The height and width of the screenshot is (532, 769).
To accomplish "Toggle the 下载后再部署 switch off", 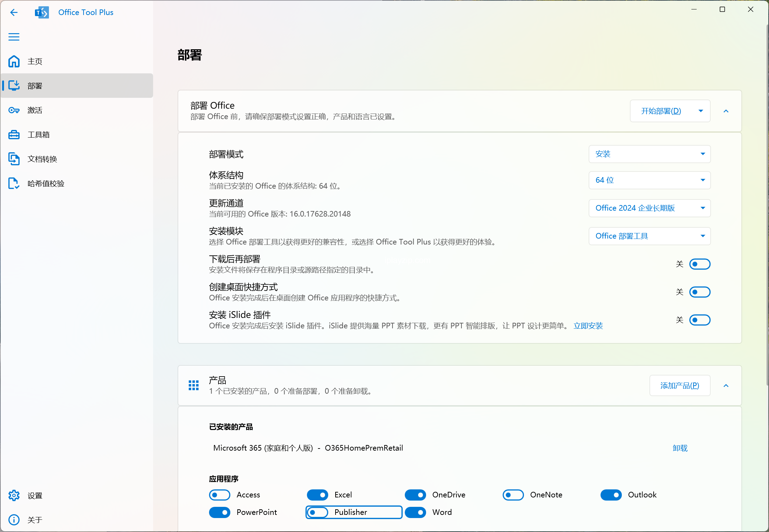I will [699, 264].
